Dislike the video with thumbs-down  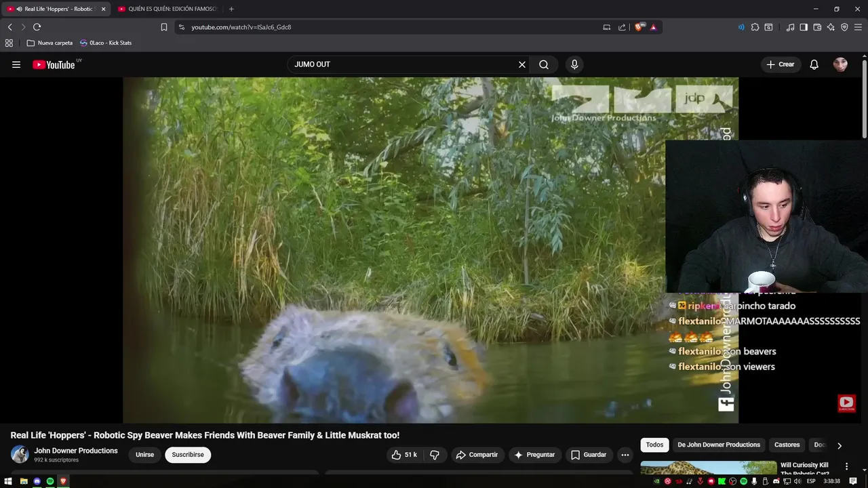click(435, 455)
